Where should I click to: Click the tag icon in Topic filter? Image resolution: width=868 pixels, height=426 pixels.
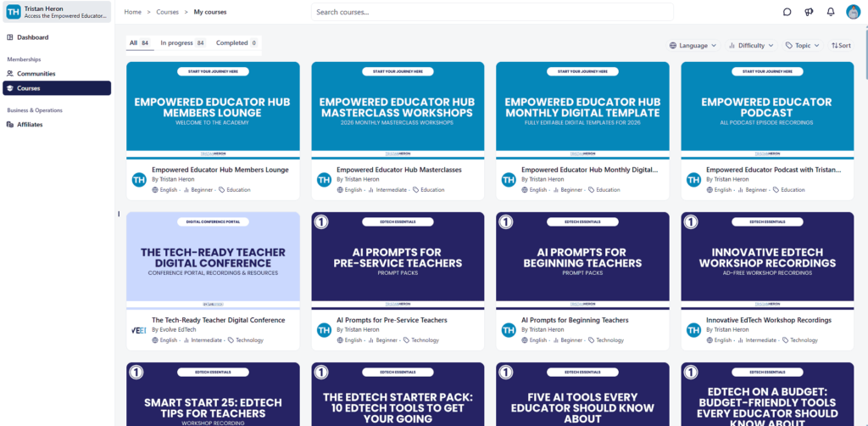[789, 46]
